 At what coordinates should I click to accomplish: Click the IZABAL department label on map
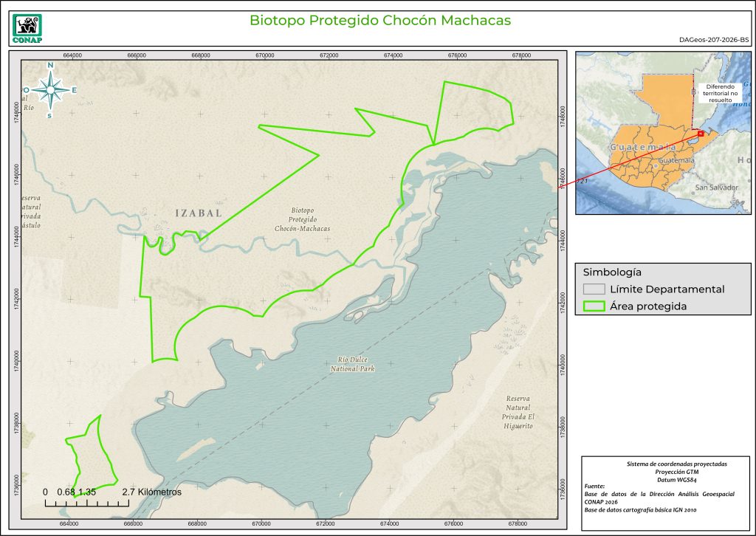click(x=199, y=213)
